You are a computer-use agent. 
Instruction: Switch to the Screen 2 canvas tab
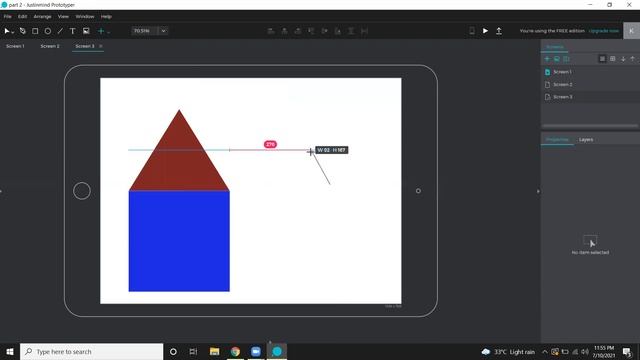tap(50, 46)
